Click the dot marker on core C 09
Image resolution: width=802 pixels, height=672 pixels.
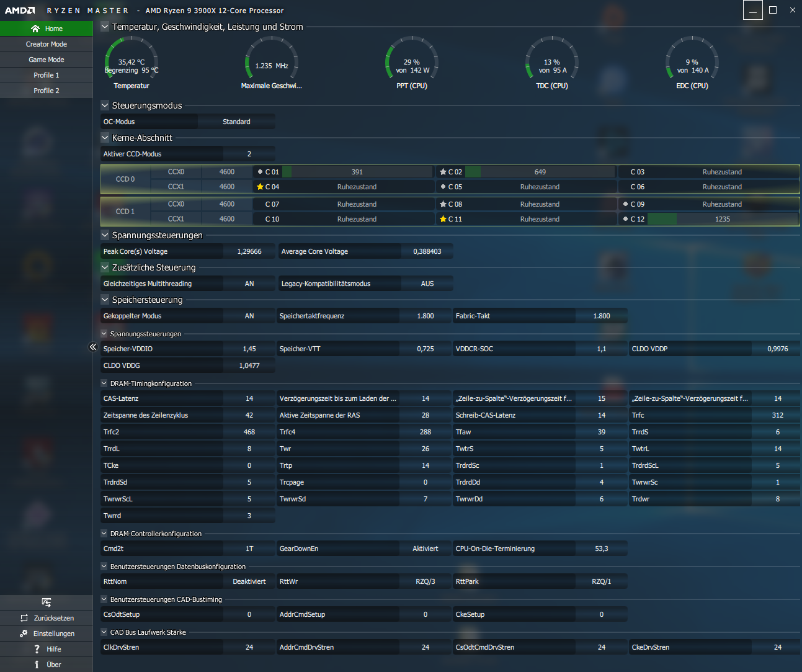point(625,204)
